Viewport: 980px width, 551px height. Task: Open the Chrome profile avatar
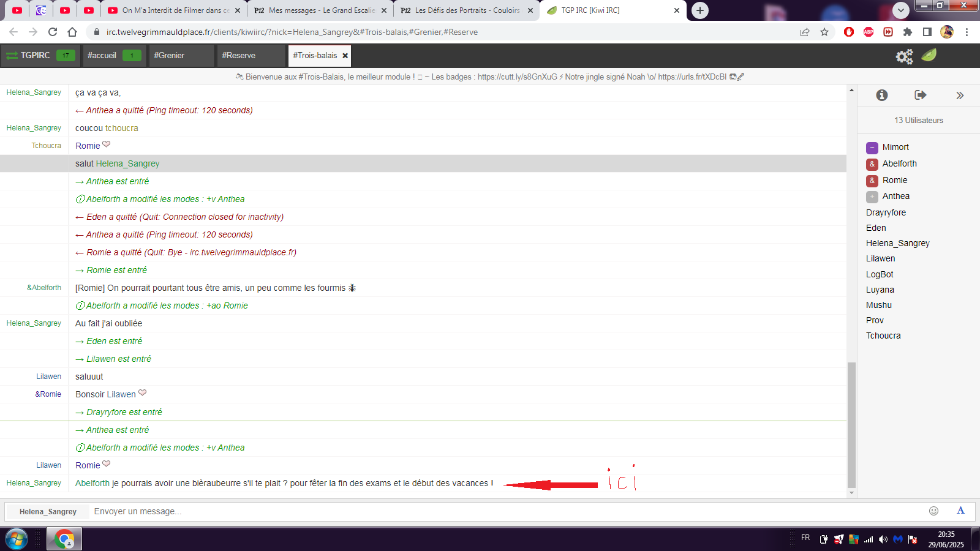click(947, 32)
